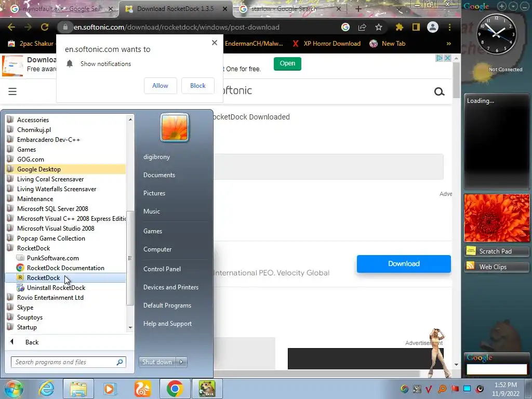Switch to the mynotfault.exe Google Search tab
The width and height of the screenshot is (532, 399).
61,9
